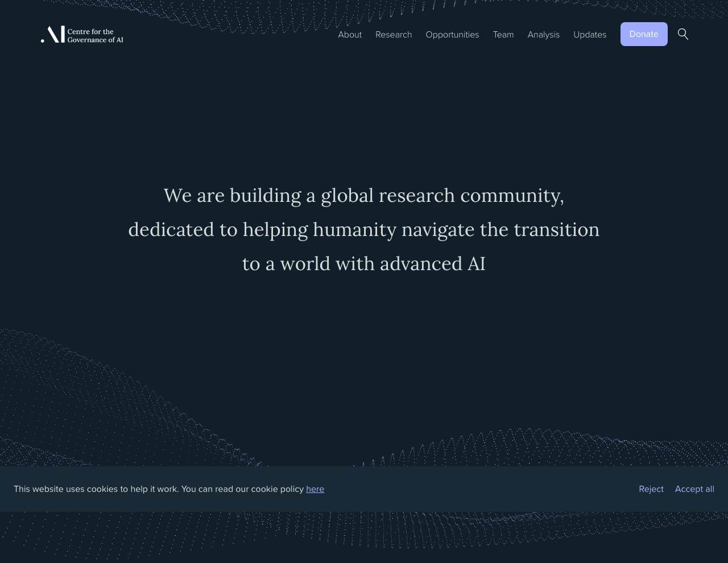Open the About menu item
This screenshot has width=728, height=563.
[350, 35]
